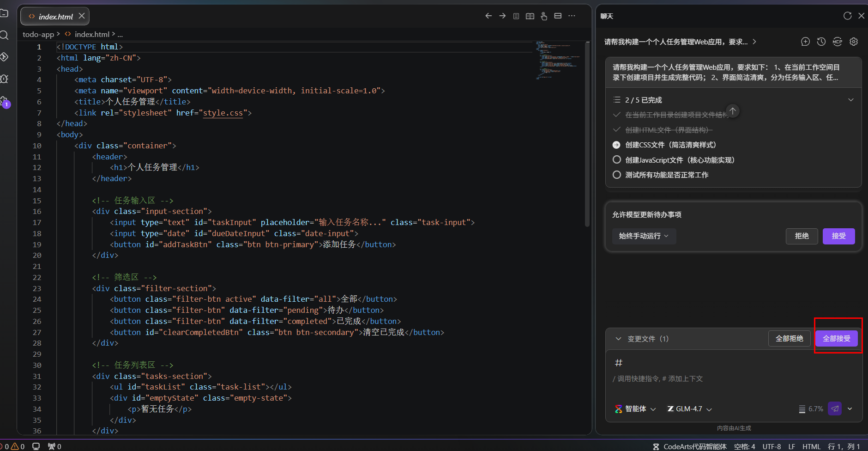Open the editor more actions ellipsis
Image resolution: width=868 pixels, height=451 pixels.
(x=572, y=16)
